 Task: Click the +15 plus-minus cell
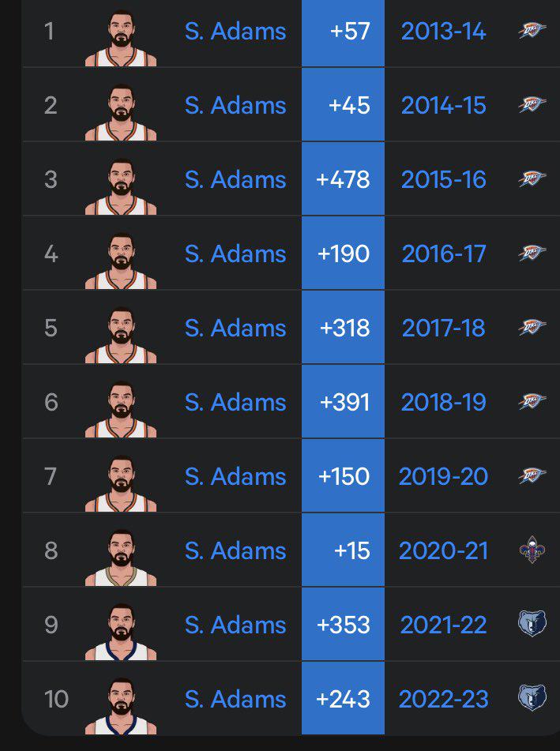pyautogui.click(x=343, y=550)
